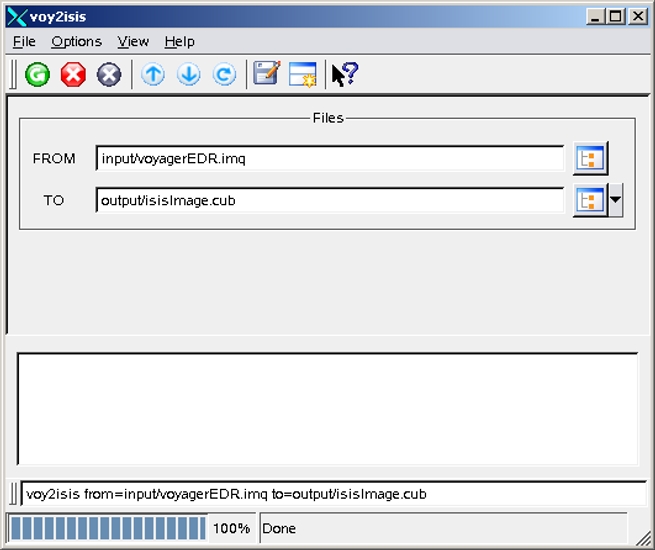Click the 100% progress bar
The width and height of the screenshot is (655, 550).
coord(107,528)
